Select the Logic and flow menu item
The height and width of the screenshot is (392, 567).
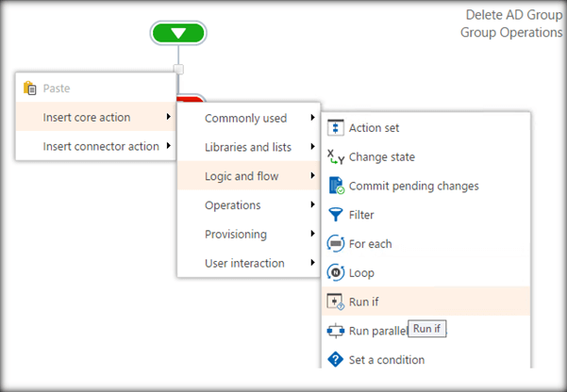click(248, 176)
